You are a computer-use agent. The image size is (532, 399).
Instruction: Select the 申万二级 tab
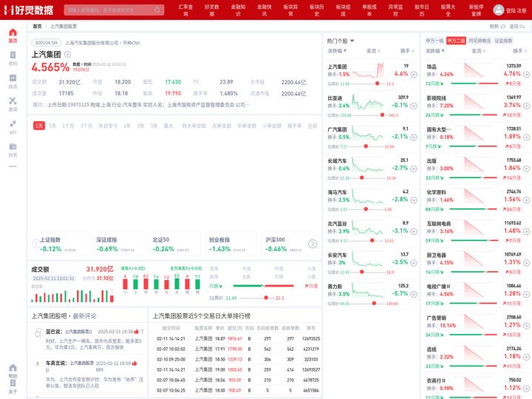pyautogui.click(x=456, y=41)
